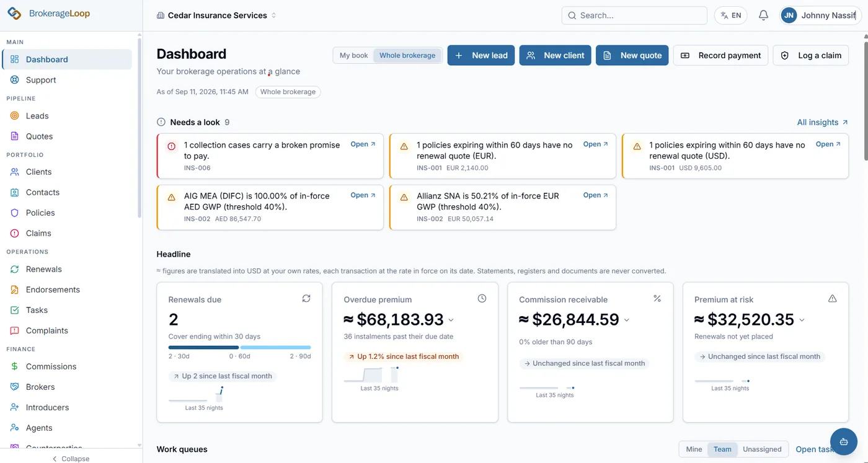Open Leads from the sidebar
Screen dimensions: 868x463
tap(67, 116)
